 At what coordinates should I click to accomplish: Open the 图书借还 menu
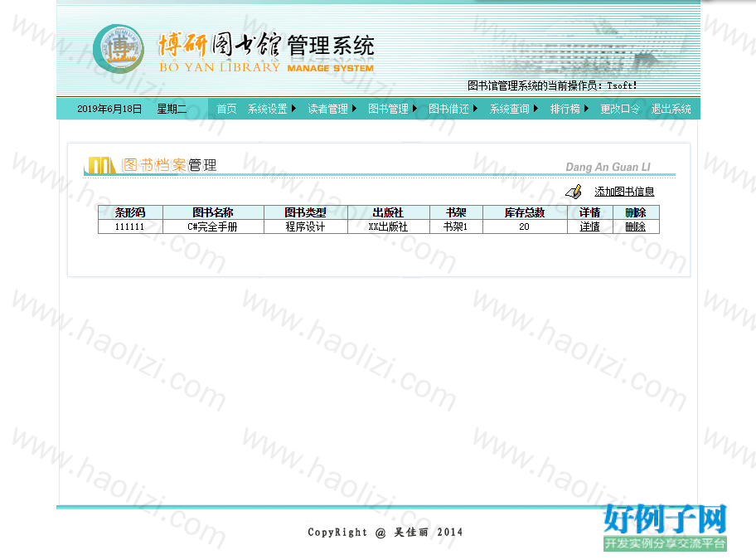pos(449,109)
